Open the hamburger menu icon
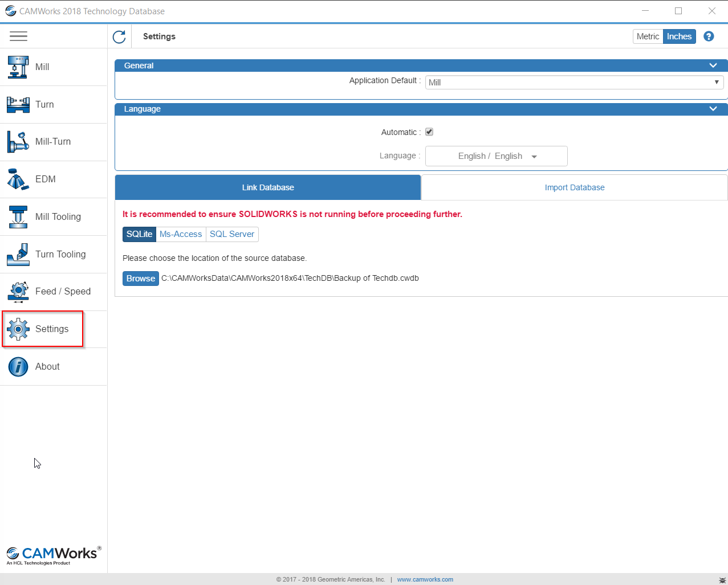This screenshot has width=728, height=585. [18, 36]
